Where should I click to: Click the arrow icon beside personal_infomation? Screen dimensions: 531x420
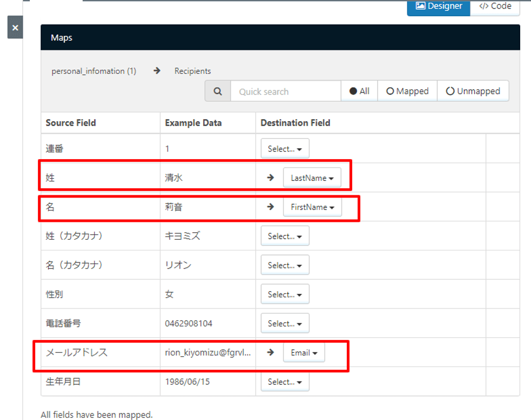coord(157,71)
